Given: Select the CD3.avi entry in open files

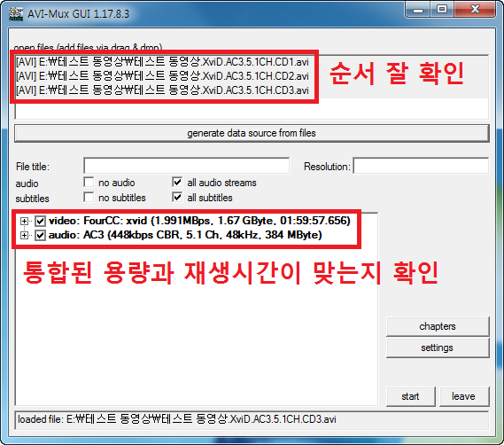Looking at the screenshot, I should coord(162,90).
